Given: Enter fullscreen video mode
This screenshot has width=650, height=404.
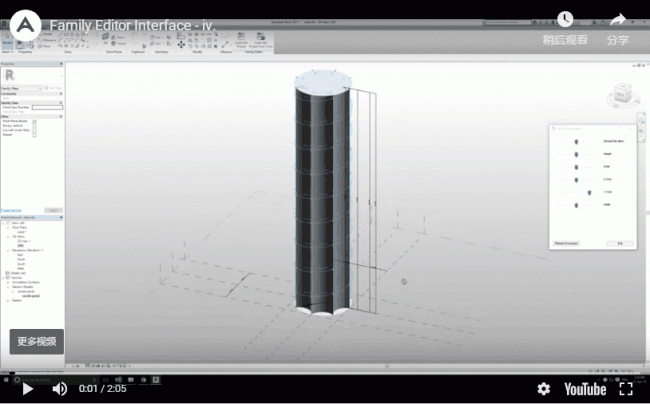Looking at the screenshot, I should click(626, 388).
